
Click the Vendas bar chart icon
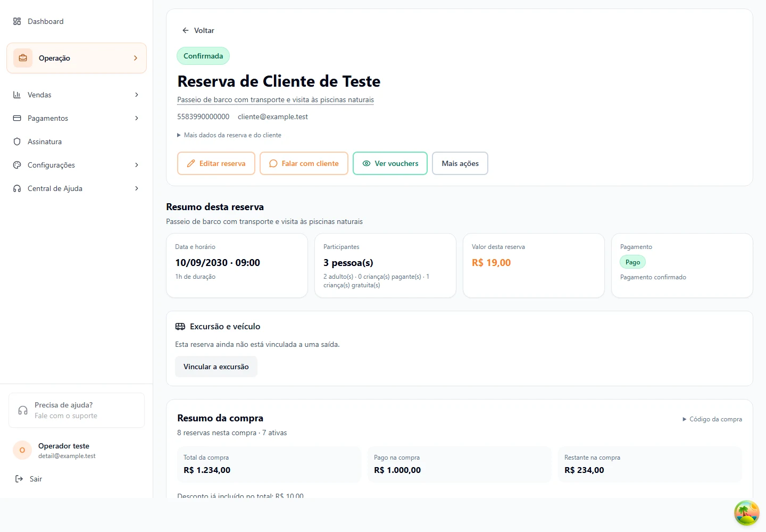coord(17,95)
